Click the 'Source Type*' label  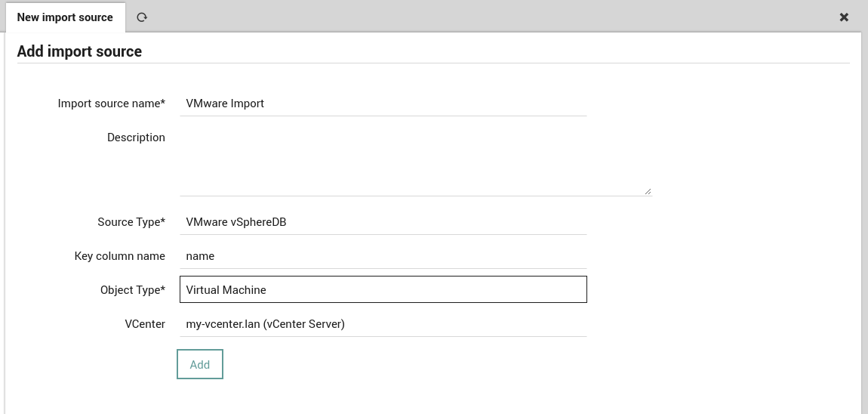pos(131,222)
